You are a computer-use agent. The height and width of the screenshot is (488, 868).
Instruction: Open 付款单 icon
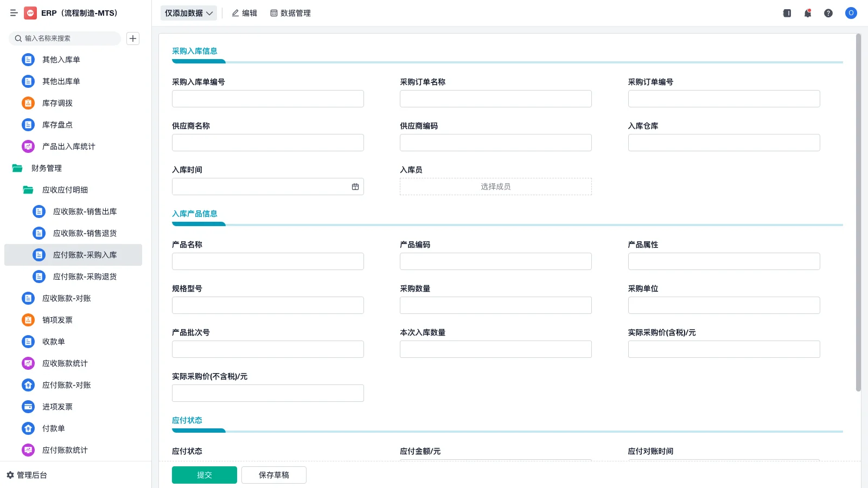[x=28, y=428]
